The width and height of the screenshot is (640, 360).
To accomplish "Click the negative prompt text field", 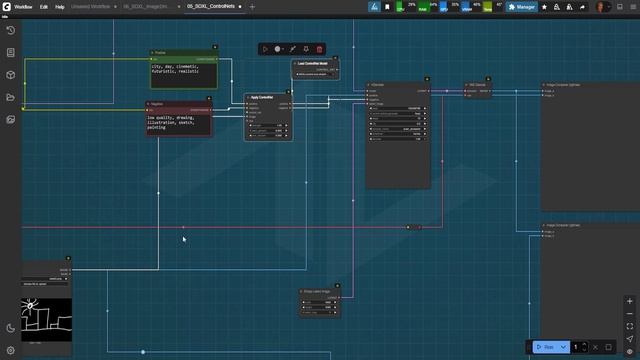I will (178, 124).
